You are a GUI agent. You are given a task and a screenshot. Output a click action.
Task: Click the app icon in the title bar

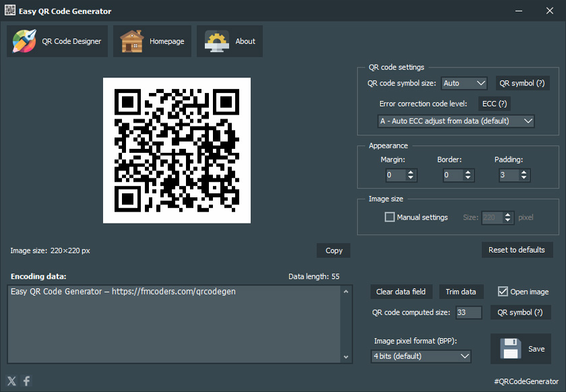click(10, 10)
